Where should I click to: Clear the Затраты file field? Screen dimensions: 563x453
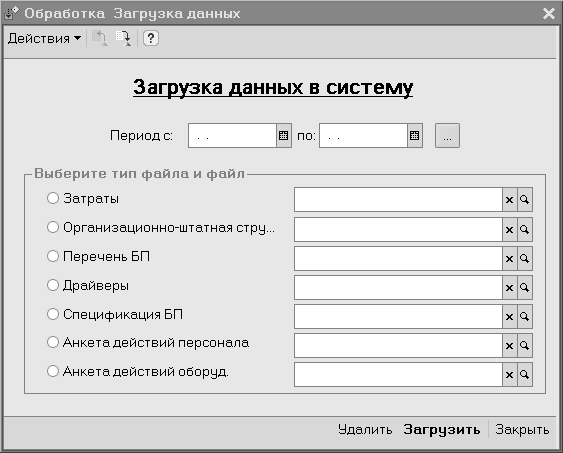(510, 200)
